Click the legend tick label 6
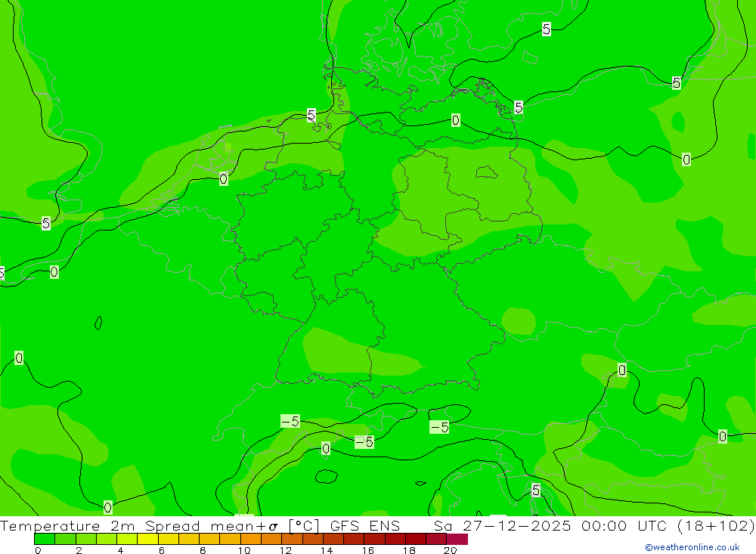 pyautogui.click(x=162, y=550)
